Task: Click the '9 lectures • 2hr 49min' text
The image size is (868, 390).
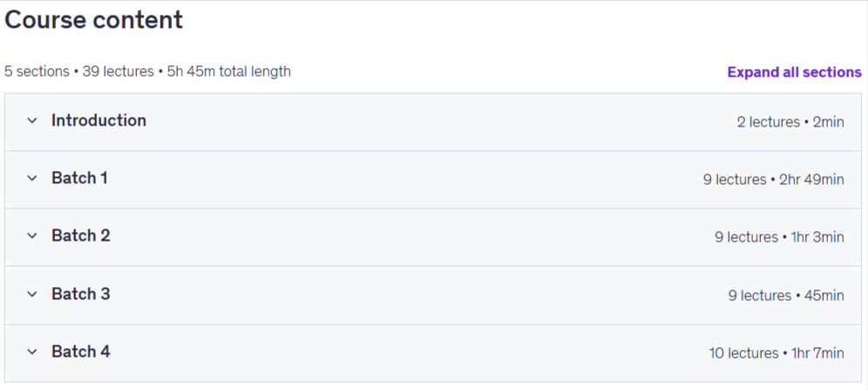Action: point(774,180)
